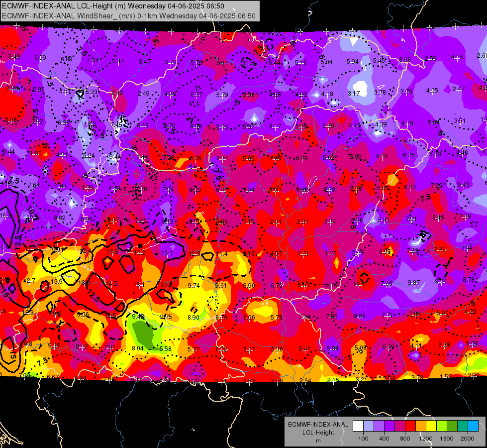Click the wind shear value 11.4
487x448 pixels.
coord(222,254)
